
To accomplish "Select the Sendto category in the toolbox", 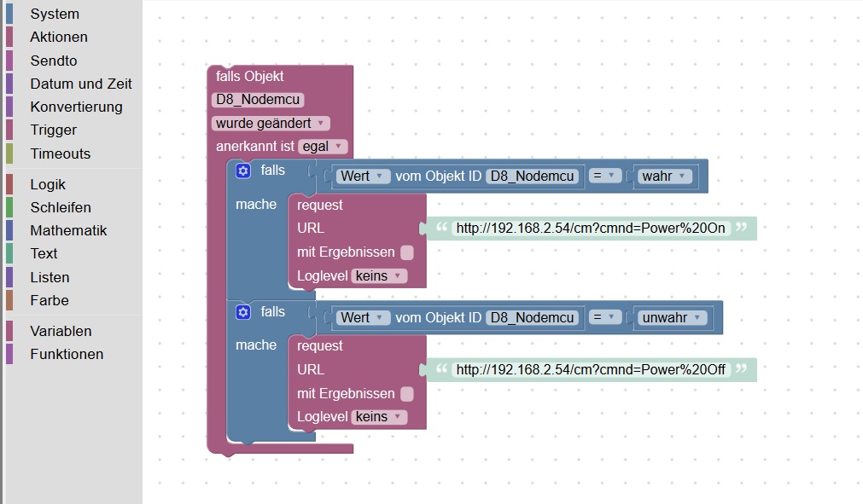I will pos(54,61).
